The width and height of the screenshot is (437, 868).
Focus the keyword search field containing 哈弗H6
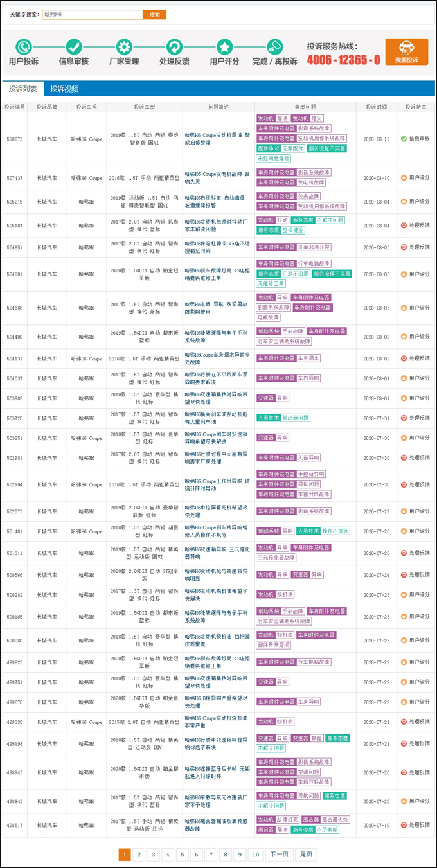point(93,14)
